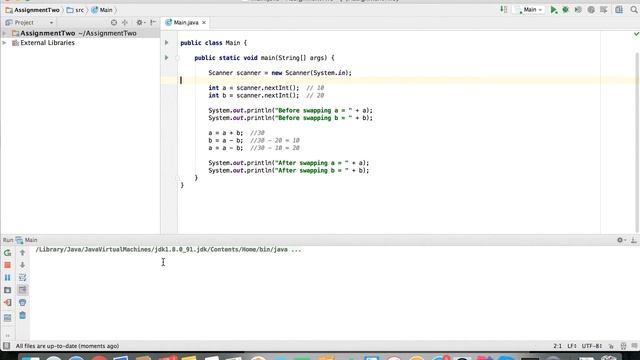This screenshot has height=360, width=640.
Task: Collapse all icon in Project panel
Action: click(x=125, y=23)
